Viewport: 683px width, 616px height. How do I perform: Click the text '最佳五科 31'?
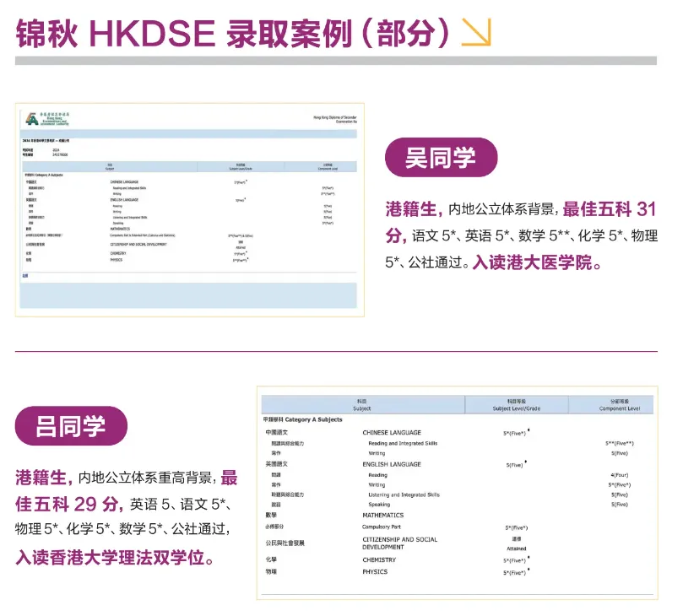pos(610,209)
